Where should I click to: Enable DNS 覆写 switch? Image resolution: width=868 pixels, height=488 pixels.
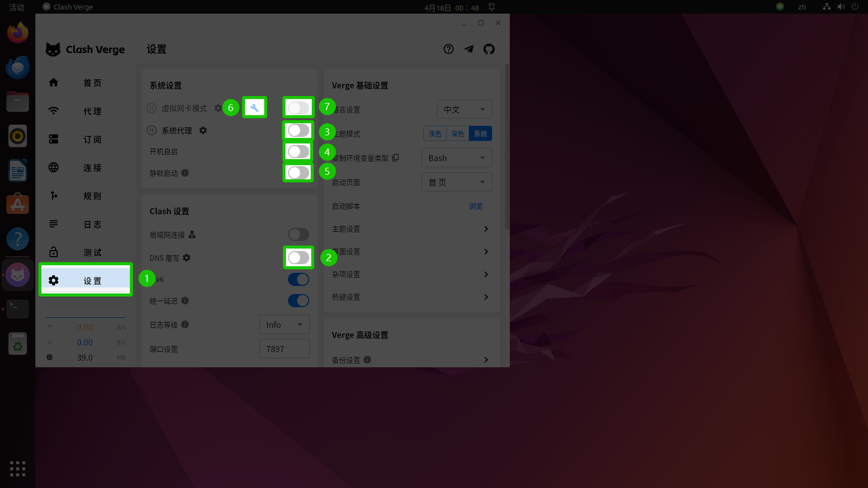299,258
